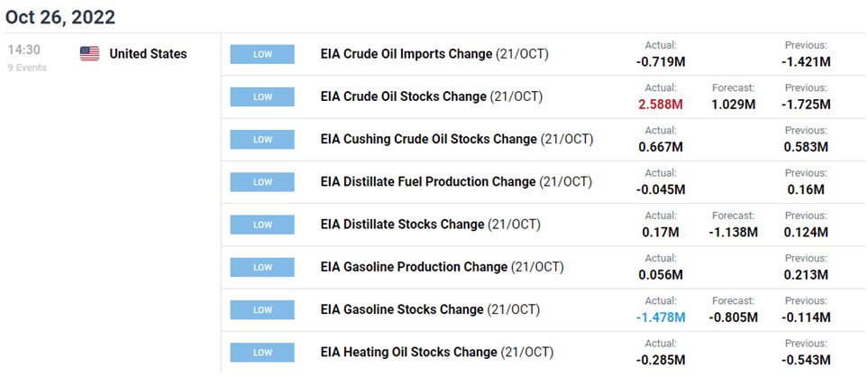Select EIA Cushing Crude Oil Stocks Change
868x377 pixels.
pyautogui.click(x=457, y=139)
